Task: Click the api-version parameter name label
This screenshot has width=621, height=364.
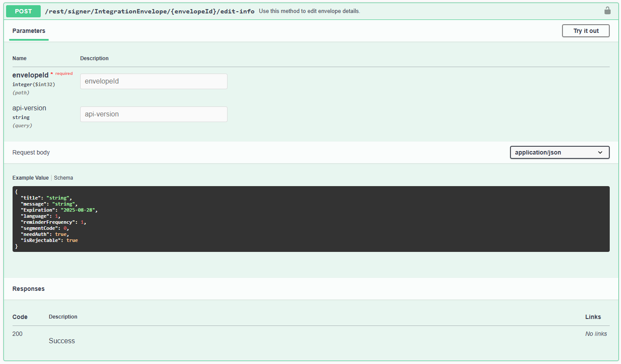Action: point(29,108)
